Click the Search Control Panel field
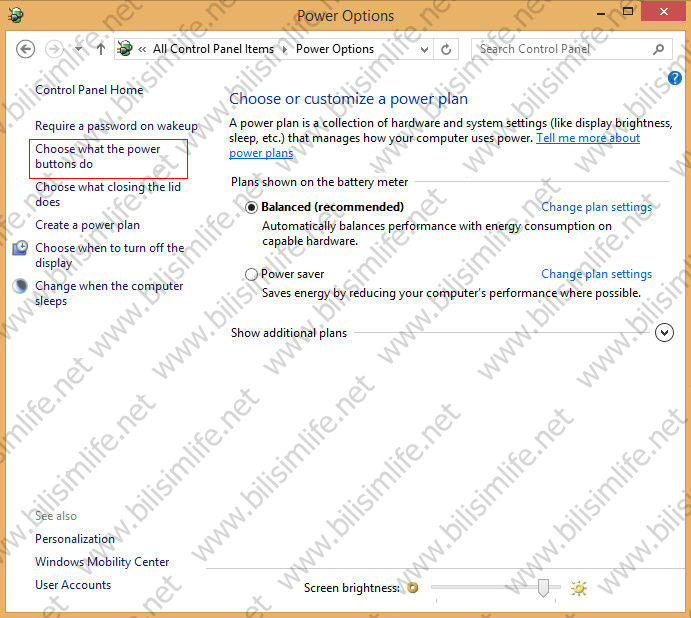This screenshot has height=618, width=691. click(572, 49)
